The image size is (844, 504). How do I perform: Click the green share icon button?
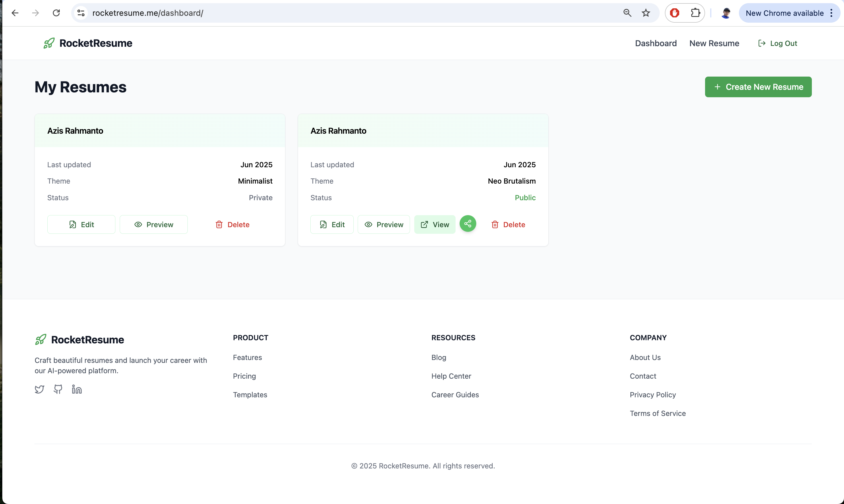coord(468,224)
